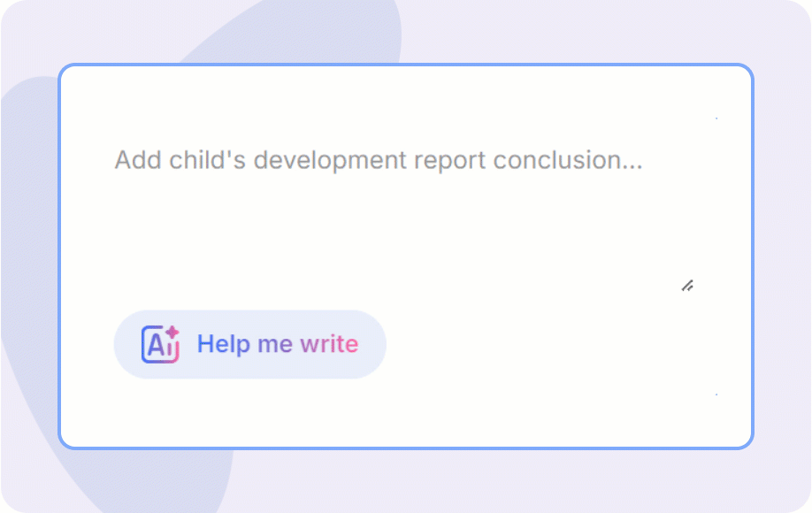Viewport: 812px width, 513px height.
Task: Click the placeholder text about development report
Action: (377, 160)
